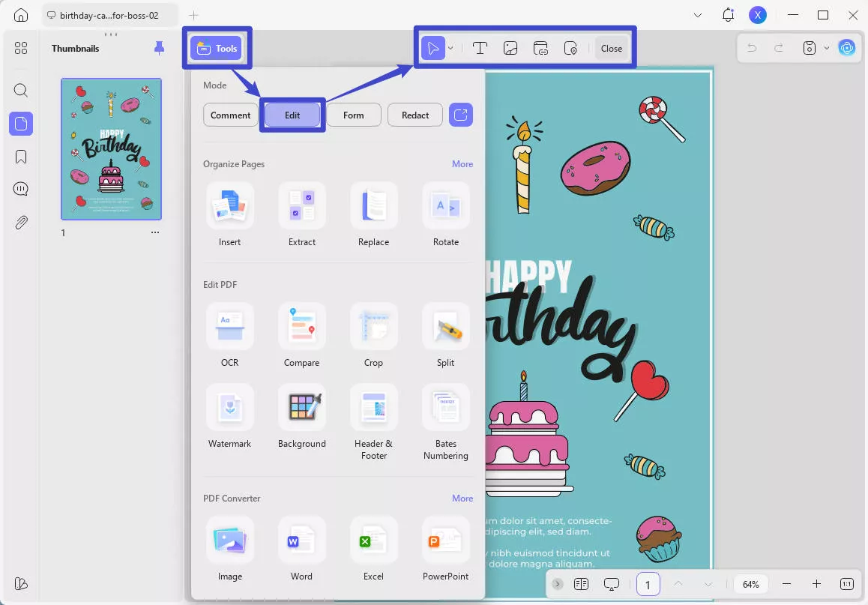Image resolution: width=868 pixels, height=605 pixels.
Task: Open the Bookmarks sidebar panel
Action: click(x=21, y=157)
